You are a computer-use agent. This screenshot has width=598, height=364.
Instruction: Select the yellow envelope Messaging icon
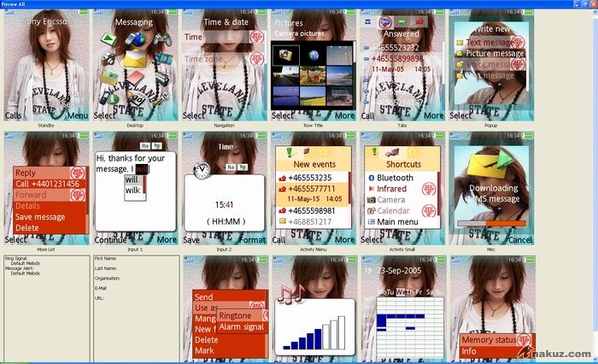135,59
